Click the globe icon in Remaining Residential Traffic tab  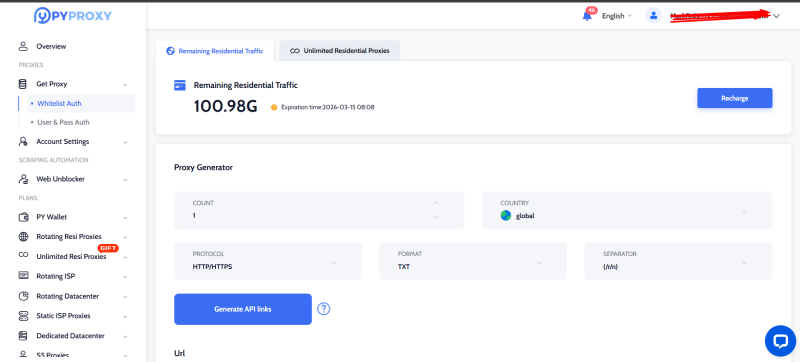170,51
